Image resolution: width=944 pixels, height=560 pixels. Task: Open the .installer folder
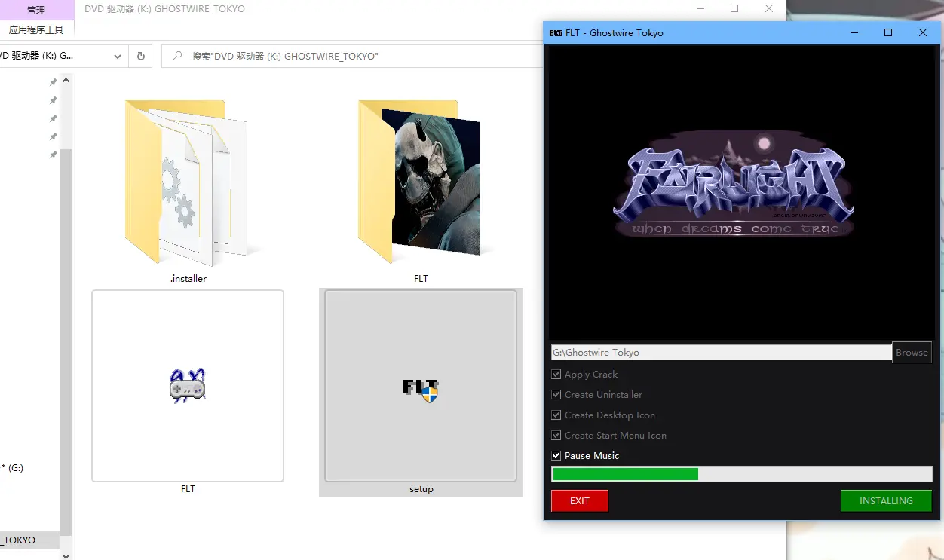[x=188, y=183]
